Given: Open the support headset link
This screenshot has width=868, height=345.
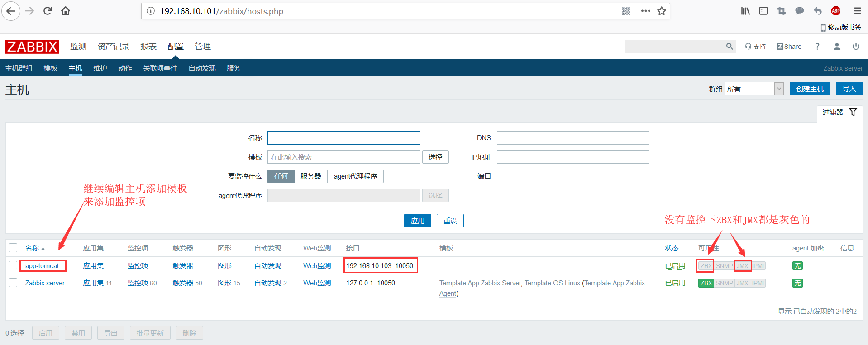Looking at the screenshot, I should [x=755, y=47].
